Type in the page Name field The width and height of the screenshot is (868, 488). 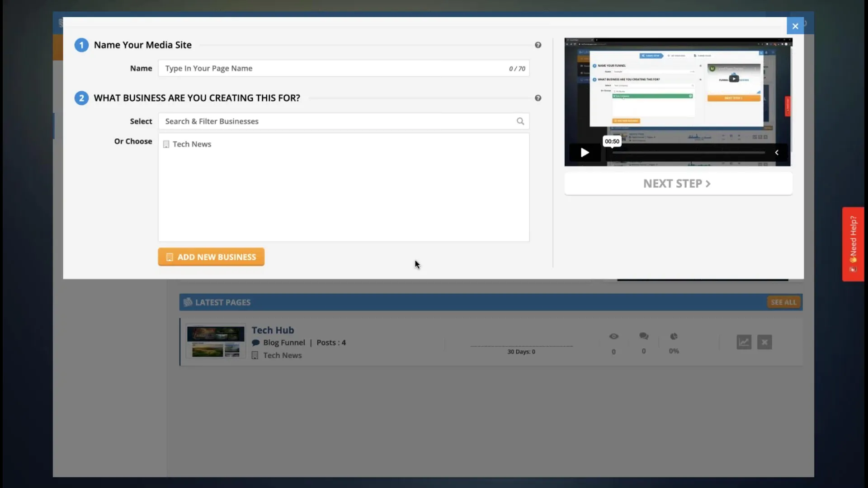335,68
